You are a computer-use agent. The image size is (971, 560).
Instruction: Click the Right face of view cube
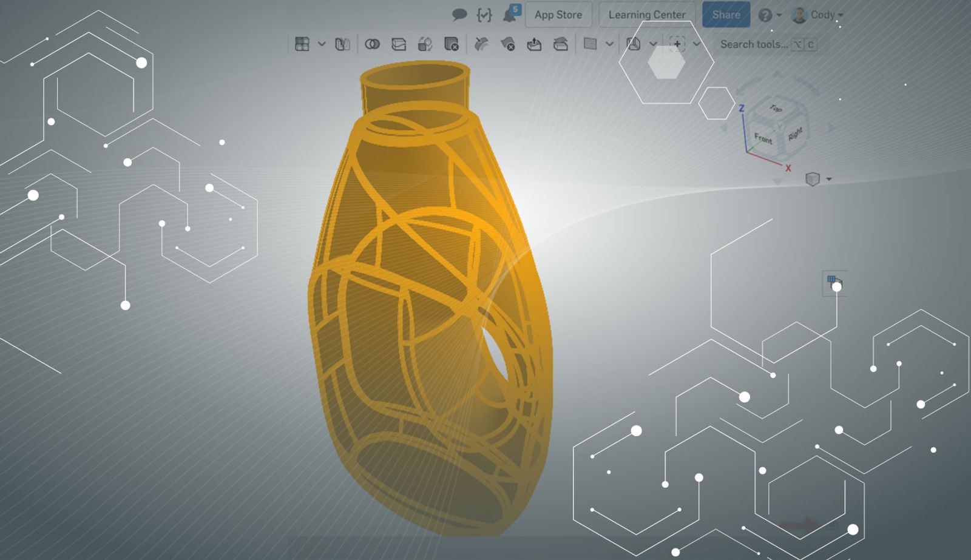[795, 134]
